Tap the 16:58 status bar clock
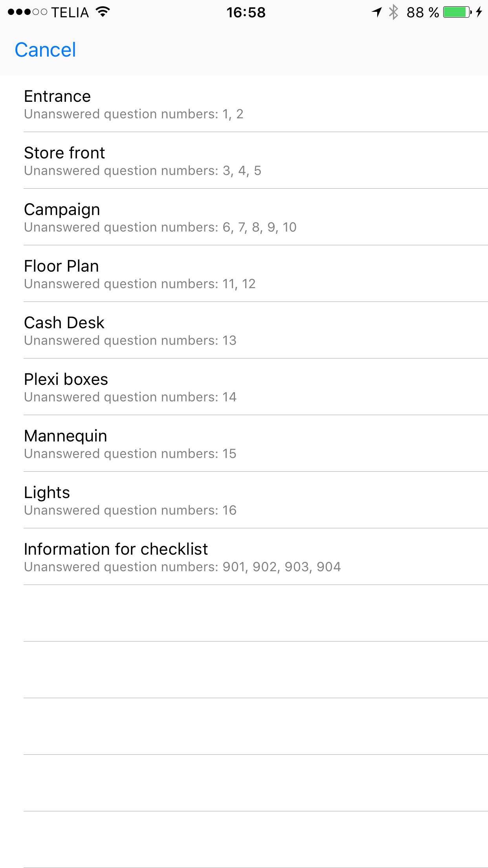The height and width of the screenshot is (868, 488). click(x=246, y=13)
